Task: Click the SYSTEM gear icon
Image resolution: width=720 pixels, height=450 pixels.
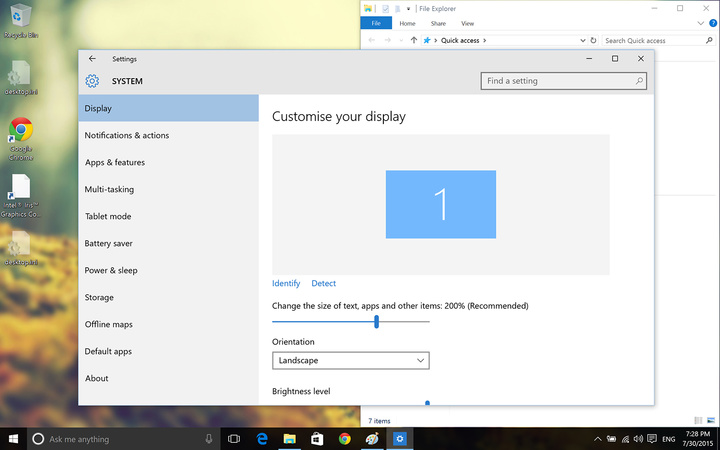Action: point(92,81)
